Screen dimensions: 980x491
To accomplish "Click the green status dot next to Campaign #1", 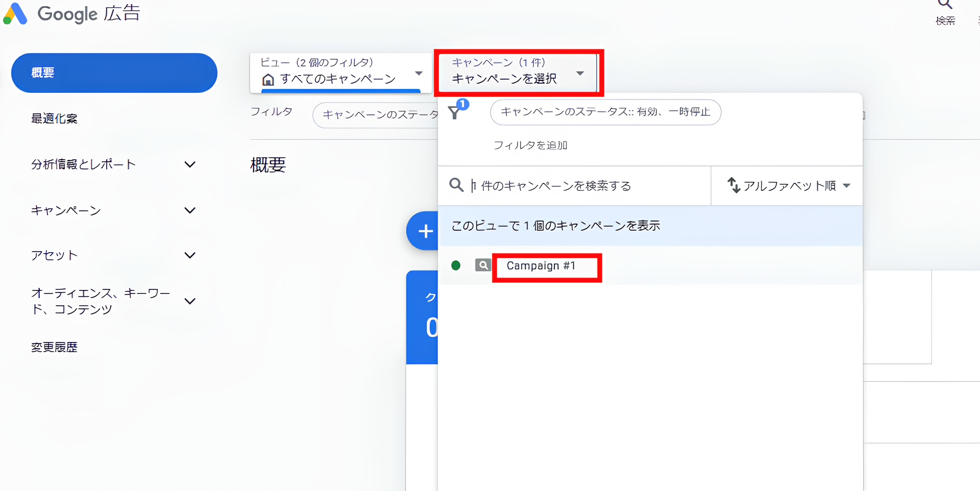I will [456, 265].
